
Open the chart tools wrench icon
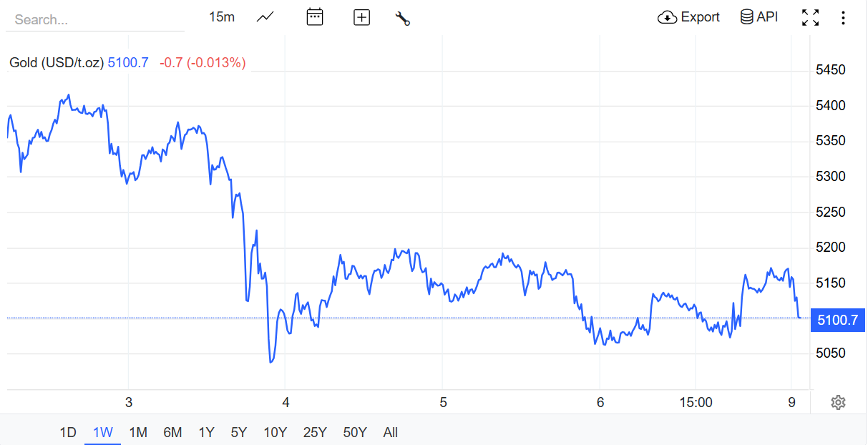402,19
